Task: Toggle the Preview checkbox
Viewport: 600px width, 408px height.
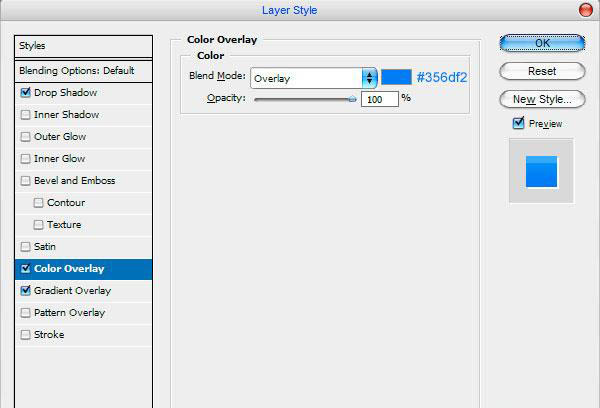Action: (518, 123)
